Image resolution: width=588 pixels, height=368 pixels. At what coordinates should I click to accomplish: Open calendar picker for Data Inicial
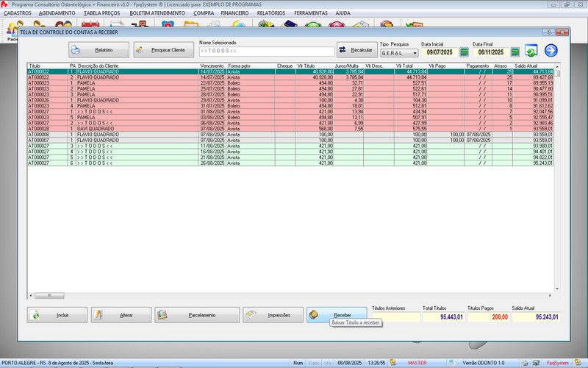click(x=464, y=53)
